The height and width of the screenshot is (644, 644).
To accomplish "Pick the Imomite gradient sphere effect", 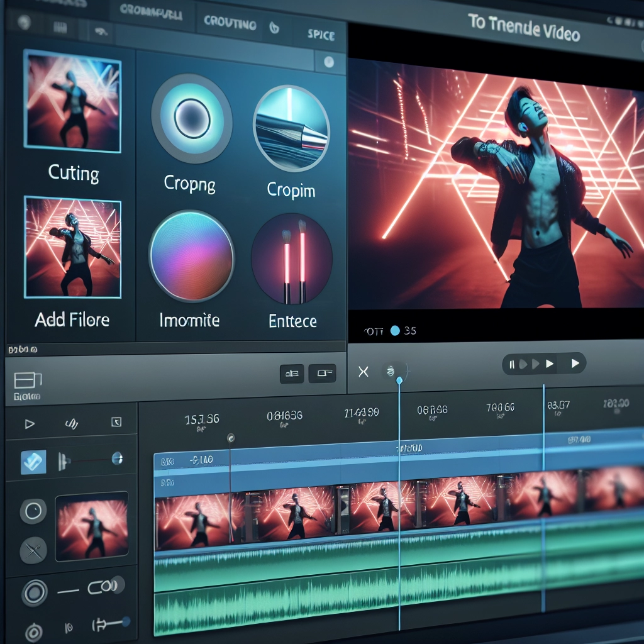I will [191, 256].
